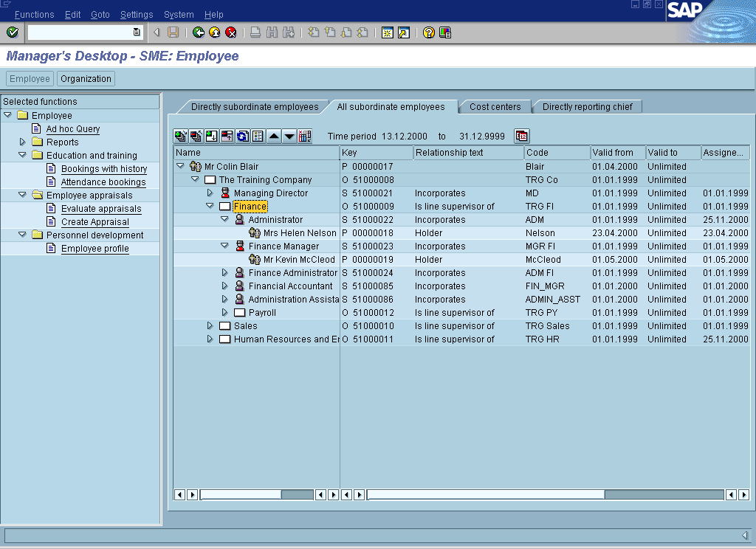Switch to Directly reporting chief tab
This screenshot has height=549, width=756.
point(587,107)
